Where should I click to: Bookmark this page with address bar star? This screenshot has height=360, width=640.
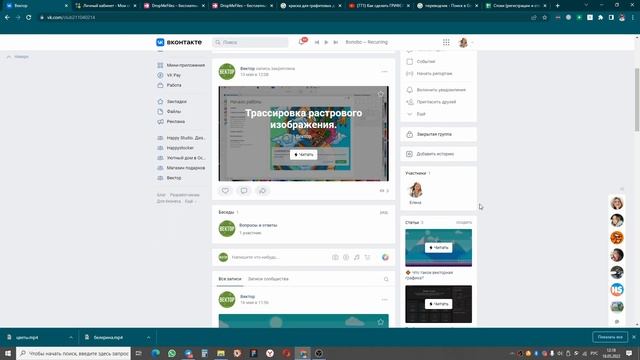(x=544, y=18)
